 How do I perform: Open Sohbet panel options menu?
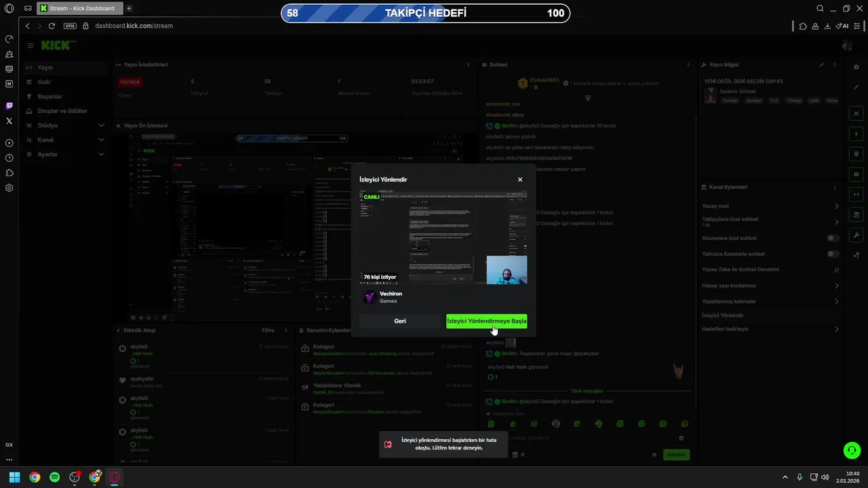point(688,64)
